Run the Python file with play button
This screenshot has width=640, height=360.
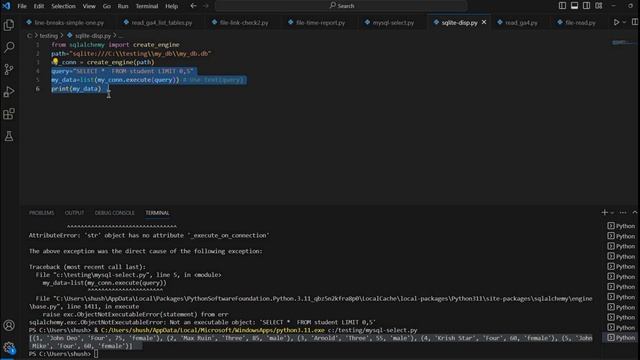pos(616,22)
